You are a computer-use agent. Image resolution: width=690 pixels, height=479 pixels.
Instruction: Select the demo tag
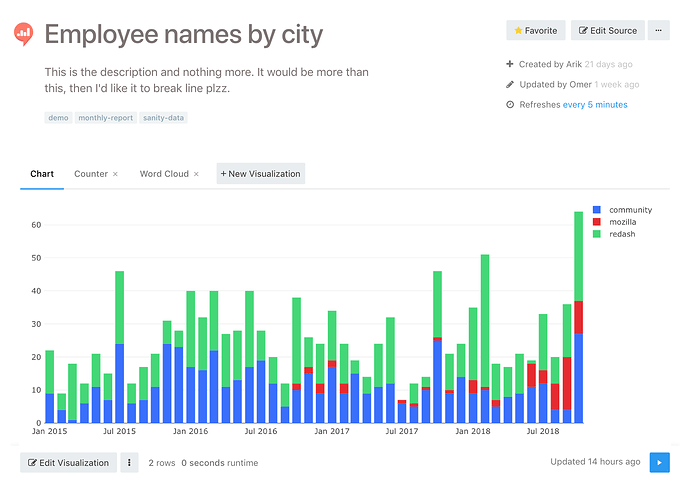coord(58,118)
